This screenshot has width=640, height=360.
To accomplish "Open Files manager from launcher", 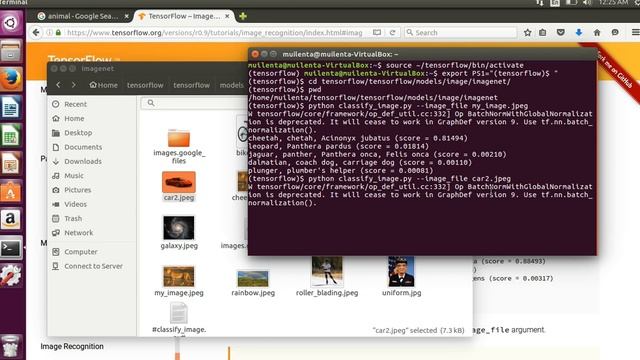I will 11,51.
